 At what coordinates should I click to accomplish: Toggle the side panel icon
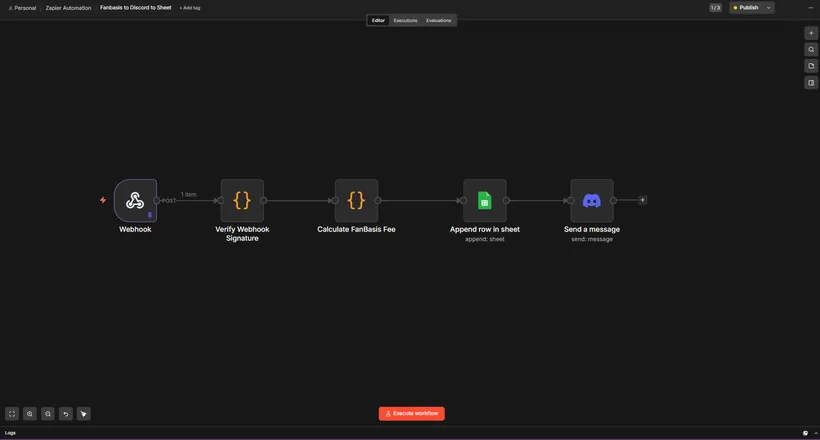click(811, 83)
